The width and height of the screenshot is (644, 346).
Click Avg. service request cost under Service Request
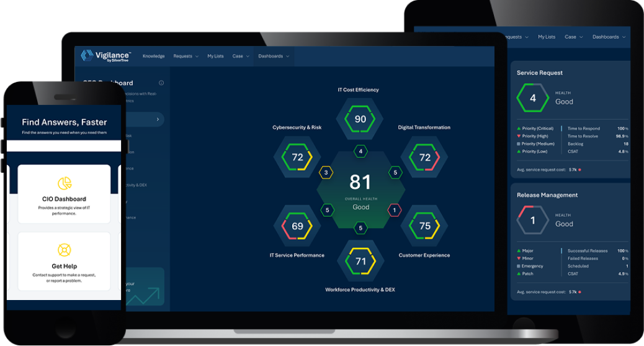548,170
